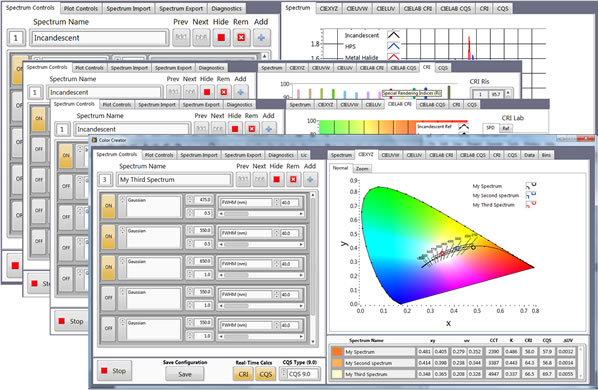Click Stop button in CIELAB CRI window

point(71,321)
